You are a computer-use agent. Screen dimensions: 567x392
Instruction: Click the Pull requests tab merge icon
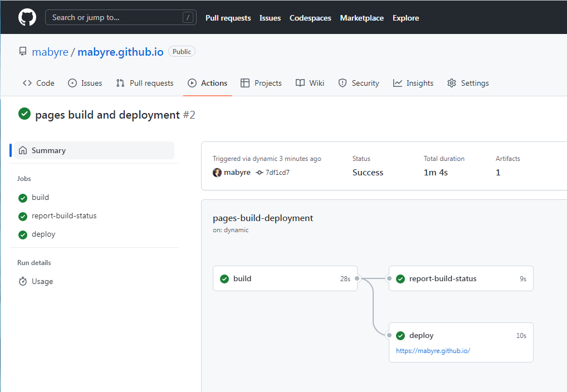pos(120,83)
